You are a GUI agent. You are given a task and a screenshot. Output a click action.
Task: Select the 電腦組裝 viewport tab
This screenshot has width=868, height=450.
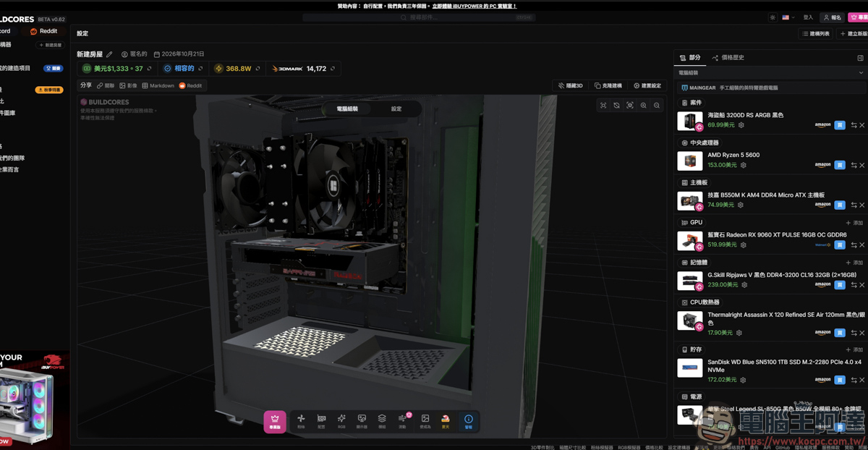346,109
